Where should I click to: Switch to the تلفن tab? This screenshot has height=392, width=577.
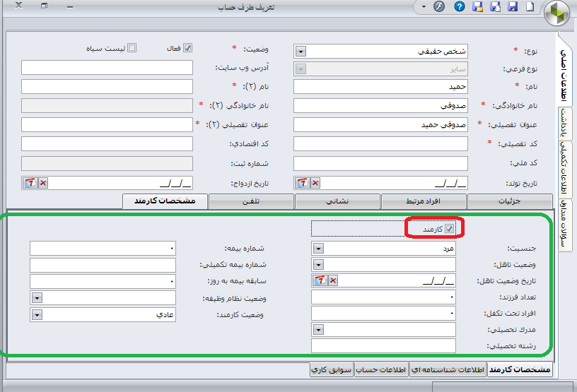[x=251, y=201]
